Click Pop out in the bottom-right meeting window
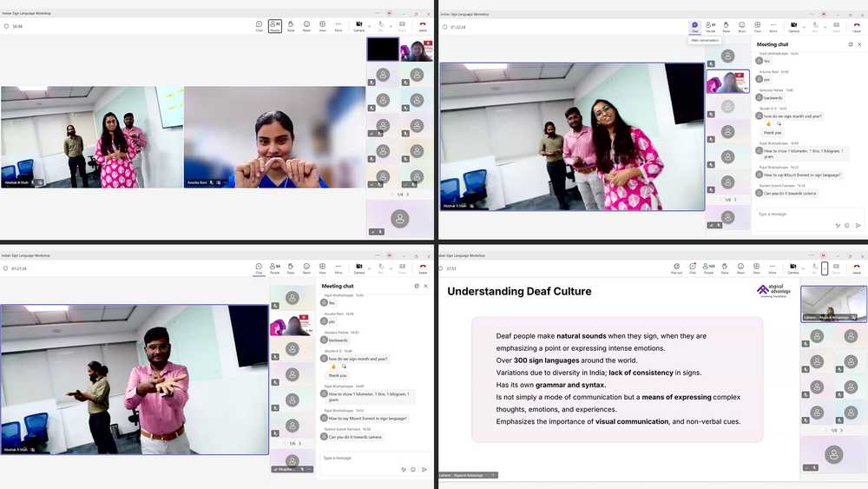The width and height of the screenshot is (868, 489). [x=676, y=268]
